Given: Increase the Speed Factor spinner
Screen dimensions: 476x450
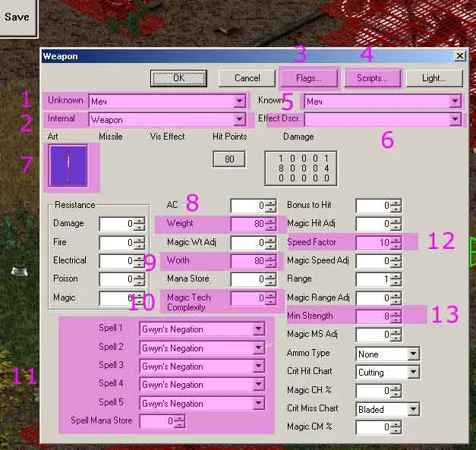Looking at the screenshot, I should click(x=396, y=239).
